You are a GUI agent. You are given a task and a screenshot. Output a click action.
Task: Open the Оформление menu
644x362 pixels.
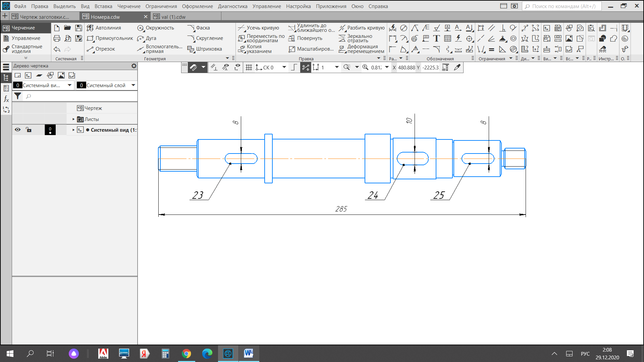point(197,6)
